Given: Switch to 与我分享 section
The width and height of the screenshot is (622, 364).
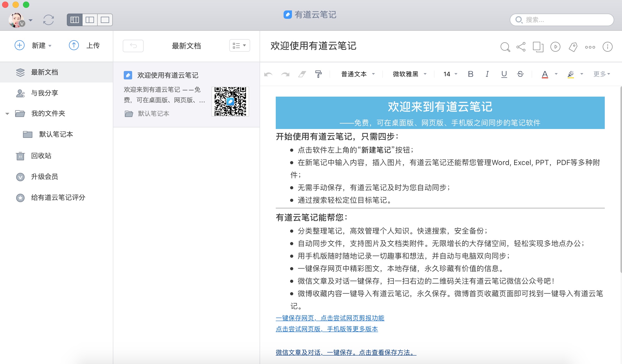Looking at the screenshot, I should click(x=45, y=93).
